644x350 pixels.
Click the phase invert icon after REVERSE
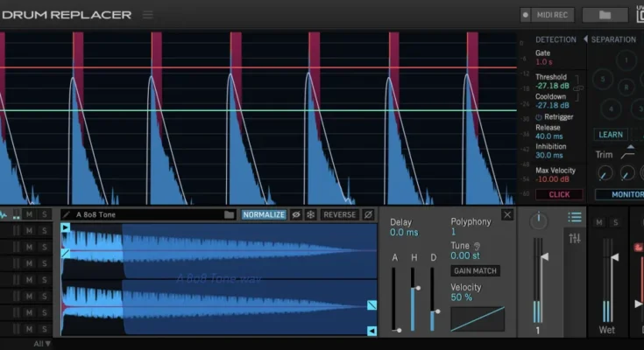click(368, 214)
